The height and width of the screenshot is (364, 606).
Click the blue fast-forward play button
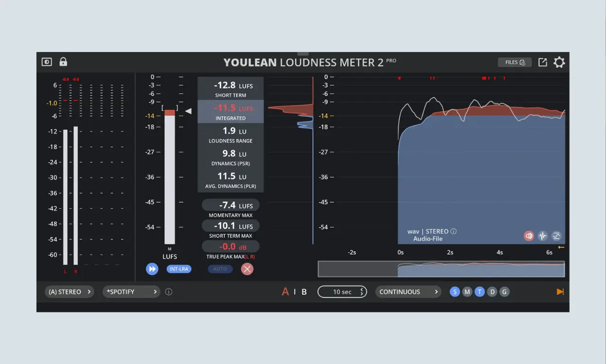(152, 269)
